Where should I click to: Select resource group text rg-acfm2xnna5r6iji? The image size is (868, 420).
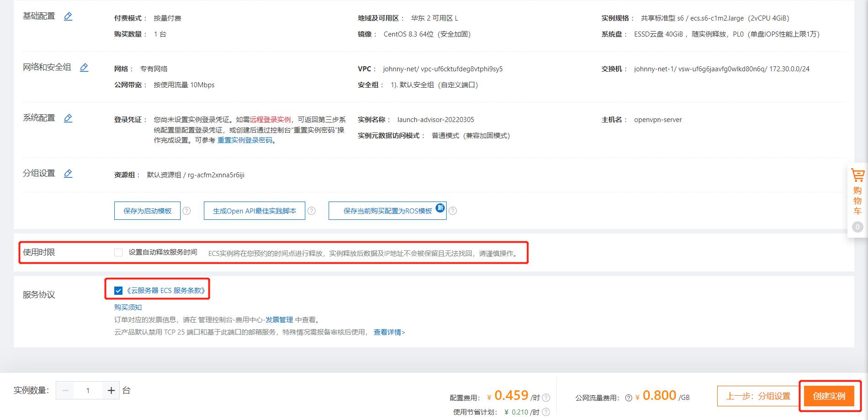(216, 175)
